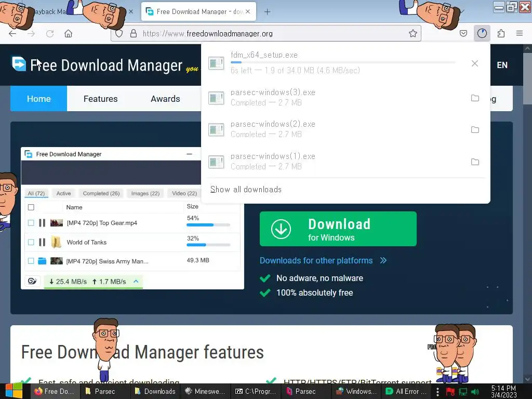Show parsec-windows(2).exe in its folder

tap(475, 129)
